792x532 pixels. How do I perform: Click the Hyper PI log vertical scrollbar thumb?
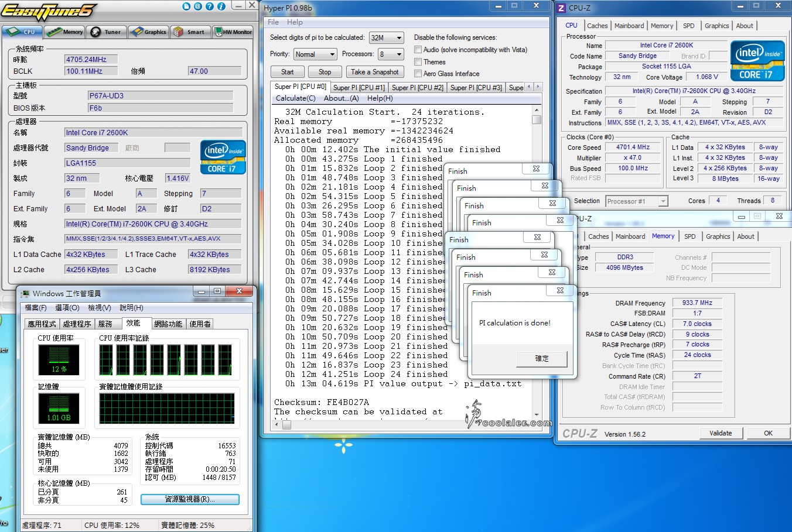(x=536, y=119)
